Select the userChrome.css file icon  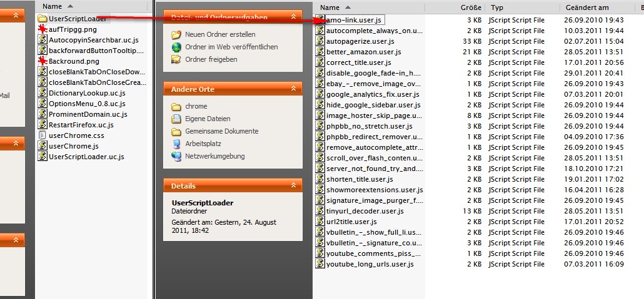coord(42,135)
